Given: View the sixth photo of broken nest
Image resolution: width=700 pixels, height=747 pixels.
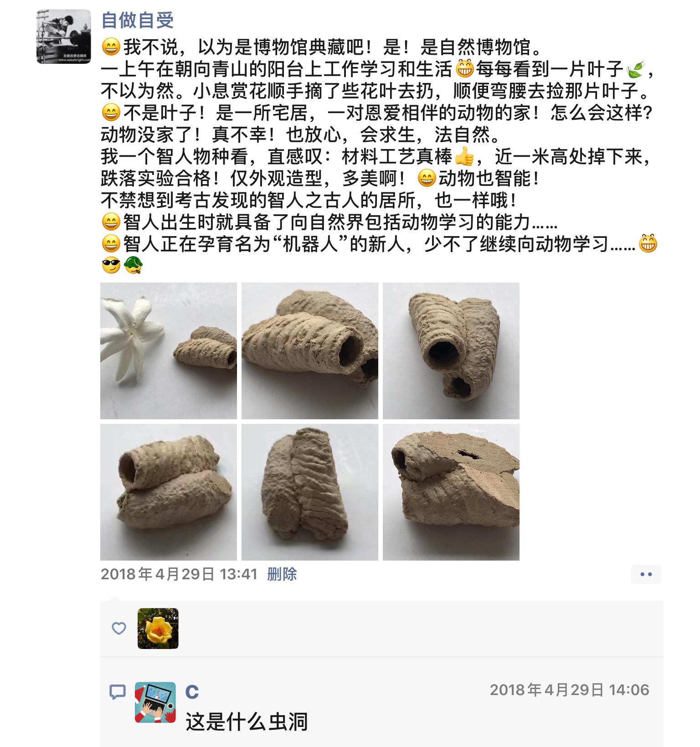Looking at the screenshot, I should click(x=451, y=492).
